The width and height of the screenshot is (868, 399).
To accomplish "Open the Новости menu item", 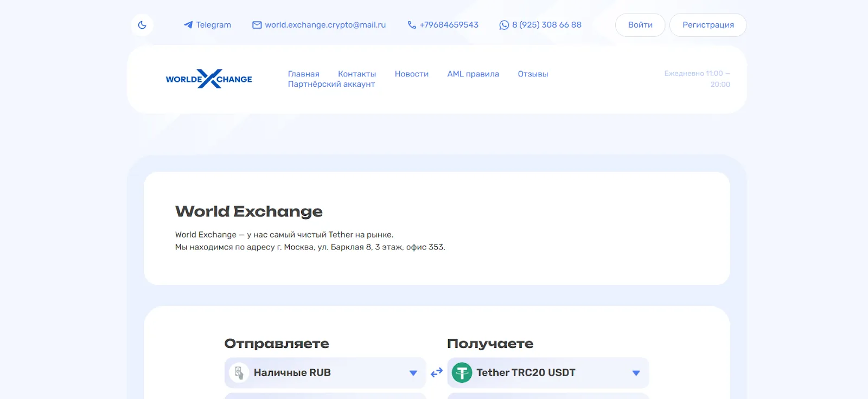I will coord(412,74).
